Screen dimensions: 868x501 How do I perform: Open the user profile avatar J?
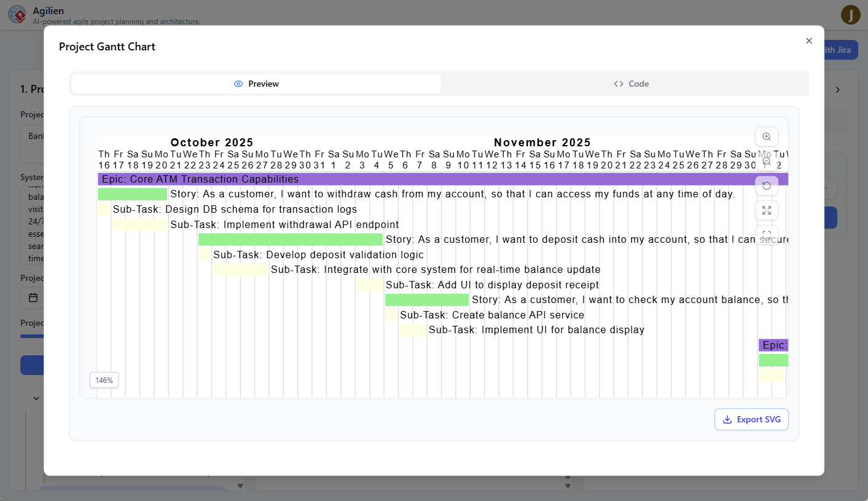pyautogui.click(x=851, y=15)
